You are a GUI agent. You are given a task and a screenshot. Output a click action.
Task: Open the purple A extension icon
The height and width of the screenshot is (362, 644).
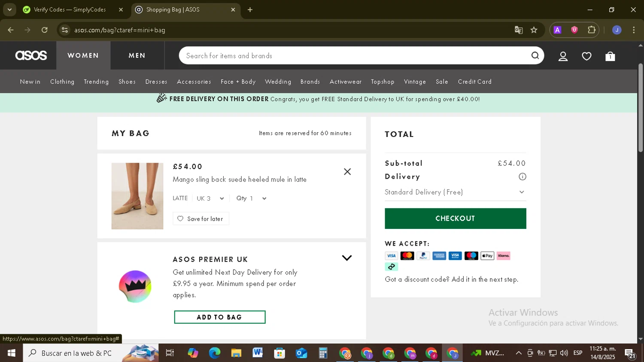point(557,30)
